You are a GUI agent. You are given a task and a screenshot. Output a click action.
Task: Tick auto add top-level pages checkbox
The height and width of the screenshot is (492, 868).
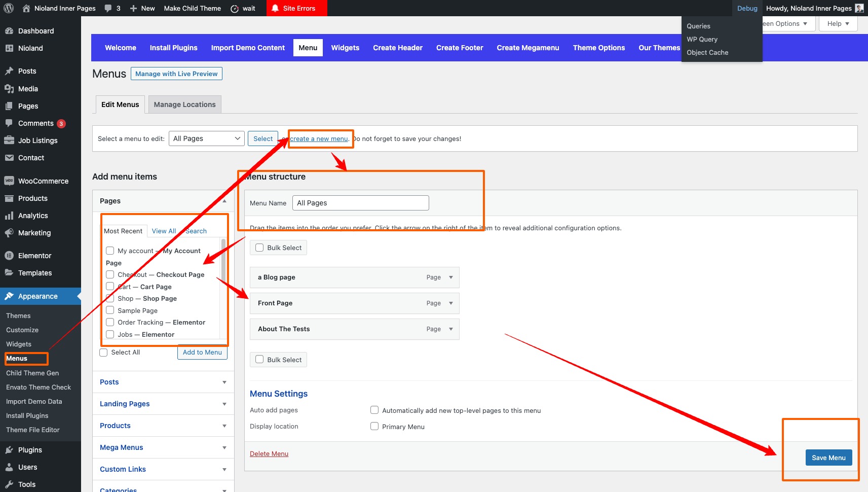374,410
